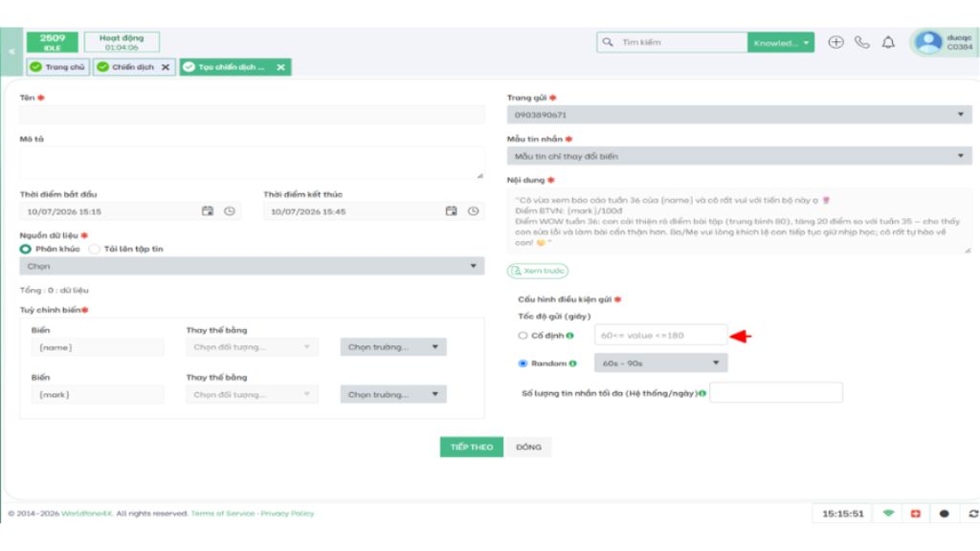
Task: Choose Tải lên tập tin radio button
Action: (x=94, y=249)
